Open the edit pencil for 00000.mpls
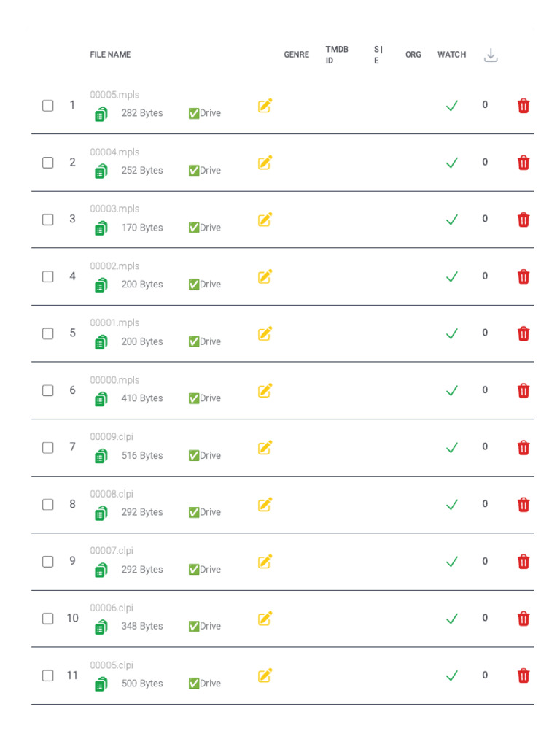 265,391
